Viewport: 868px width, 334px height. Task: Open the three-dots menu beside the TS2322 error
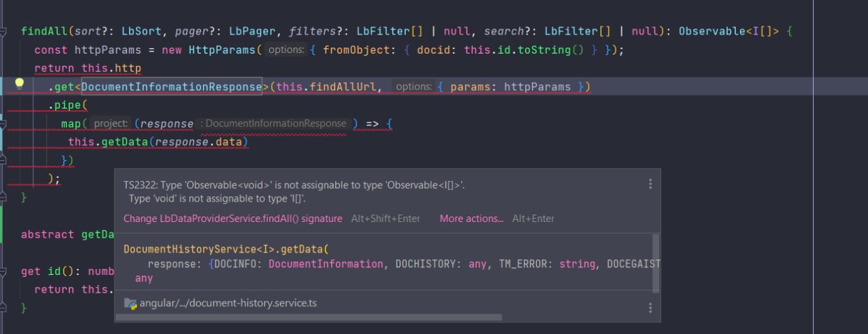coord(650,184)
